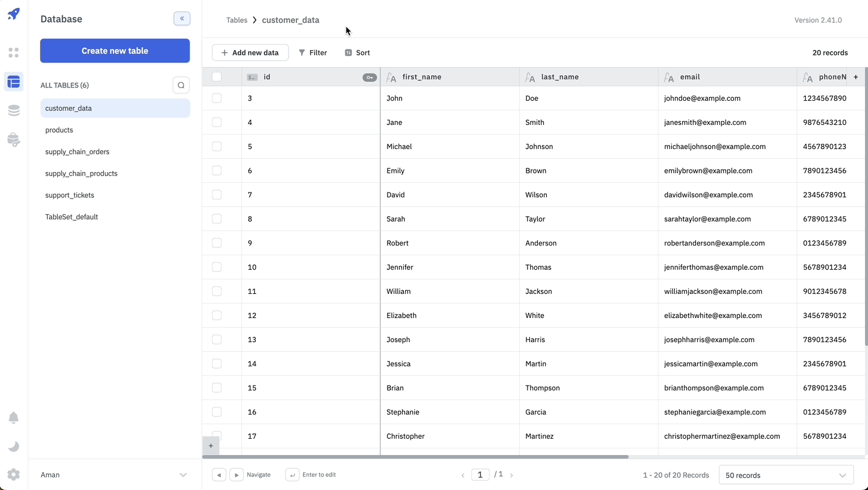Select all rows with header checkbox
Viewport: 868px width, 490px height.
(217, 77)
